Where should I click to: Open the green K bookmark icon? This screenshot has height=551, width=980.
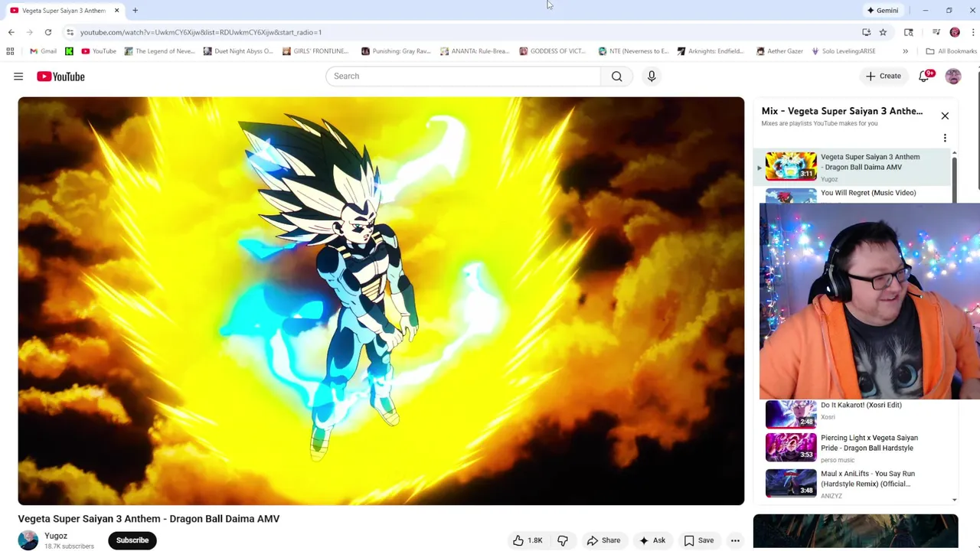(69, 51)
